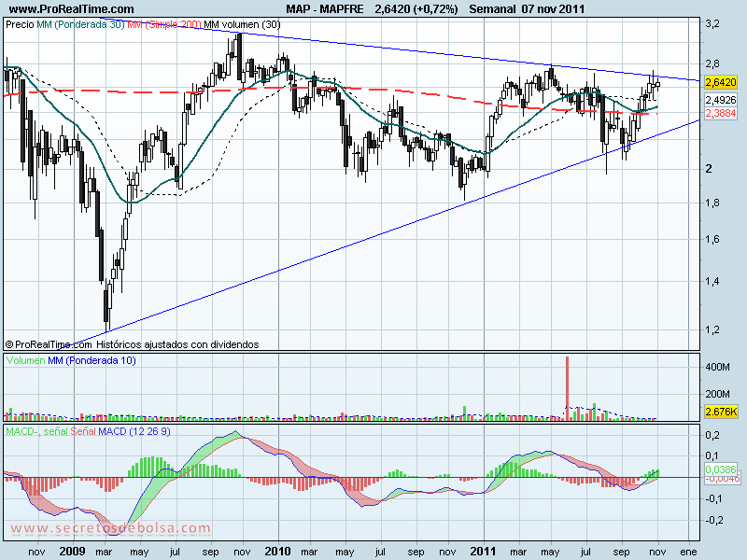Click the Históricos ajustados con dividendos note
The width and height of the screenshot is (747, 560).
(177, 344)
